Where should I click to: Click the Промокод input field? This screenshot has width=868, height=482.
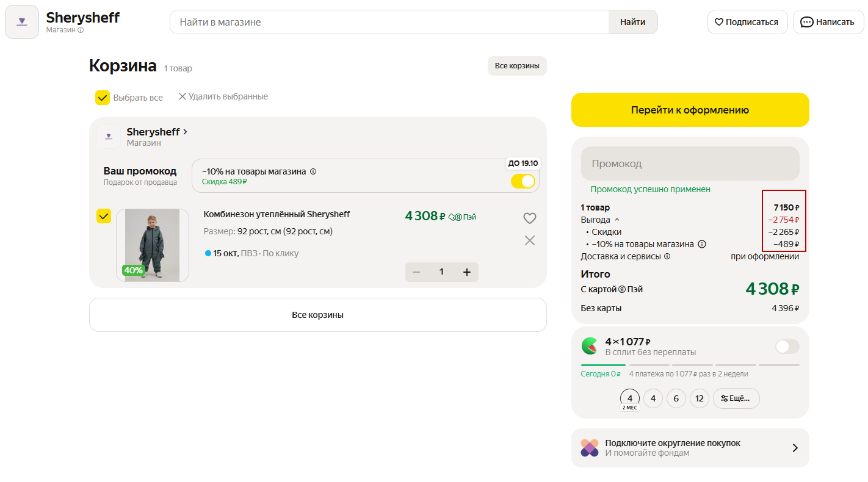click(x=690, y=164)
